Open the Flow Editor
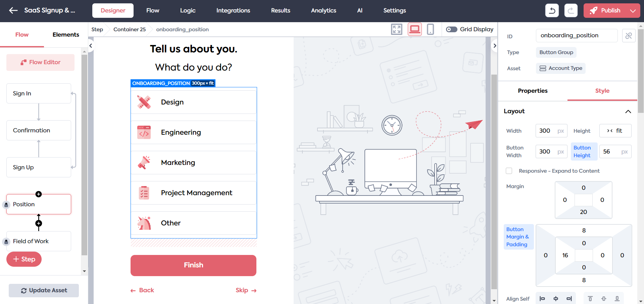Viewport: 644px width, 304px height. [40, 62]
